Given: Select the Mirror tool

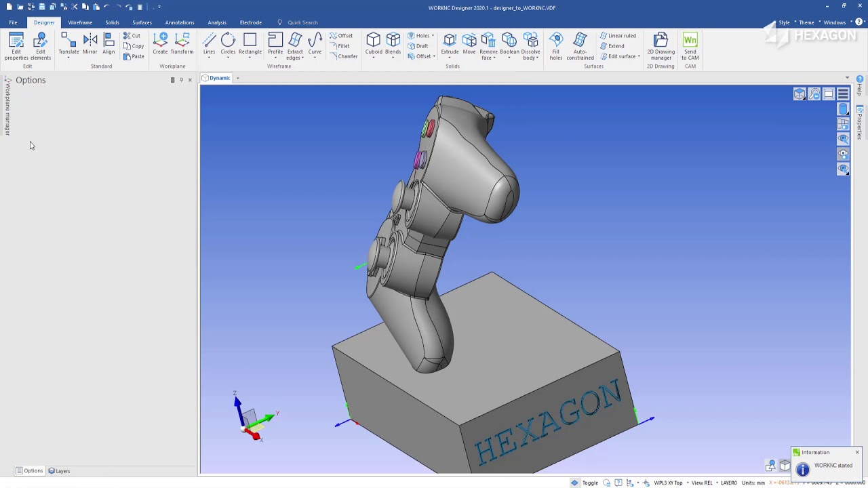Looking at the screenshot, I should [x=90, y=44].
